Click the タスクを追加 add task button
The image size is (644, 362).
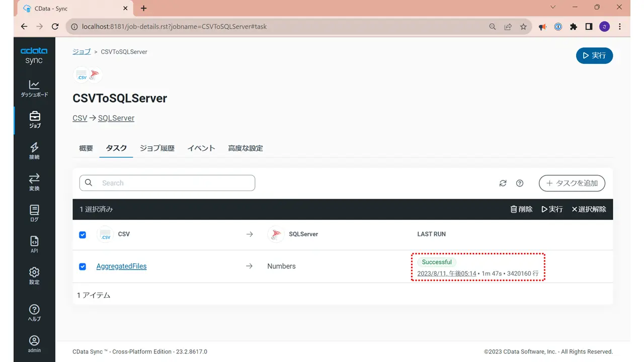click(x=572, y=183)
